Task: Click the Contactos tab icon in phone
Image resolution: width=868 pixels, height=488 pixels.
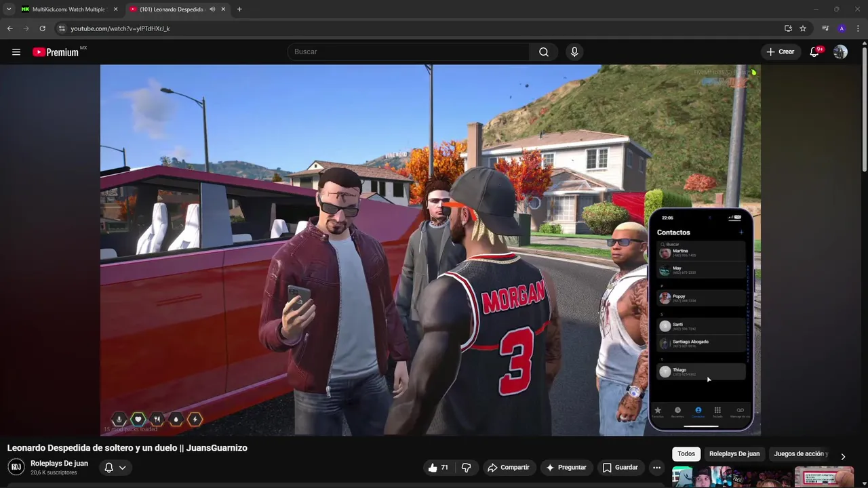Action: [698, 411]
